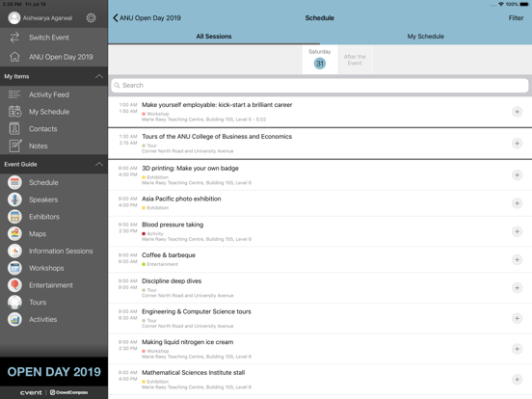This screenshot has height=399, width=532.
Task: Open '3D printing: Make your own badge'
Action: (x=190, y=169)
